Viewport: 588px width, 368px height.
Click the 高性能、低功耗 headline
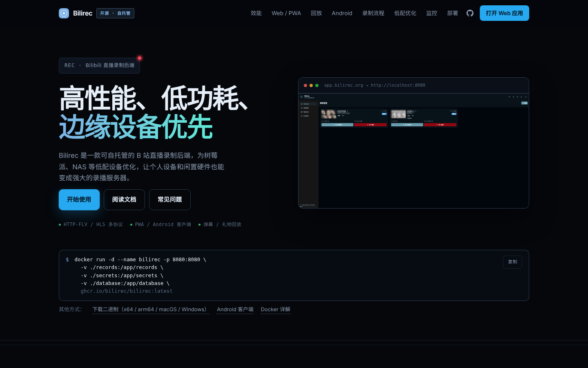coord(154,99)
